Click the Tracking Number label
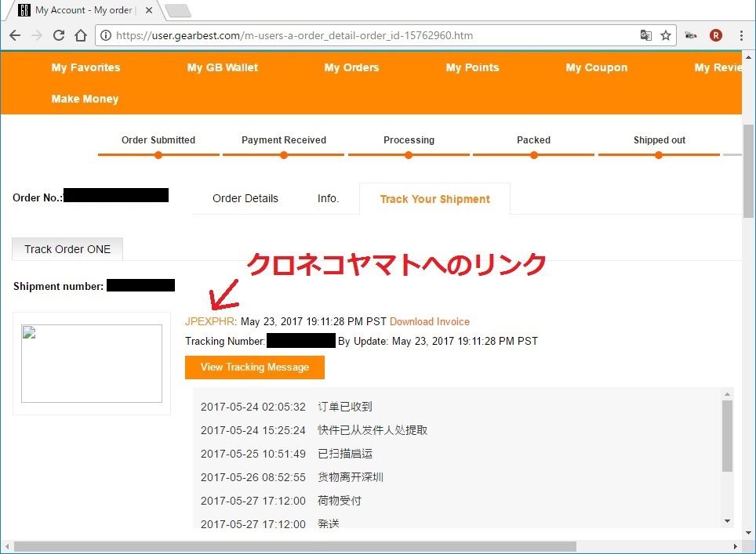The height and width of the screenshot is (554, 756). tap(225, 341)
